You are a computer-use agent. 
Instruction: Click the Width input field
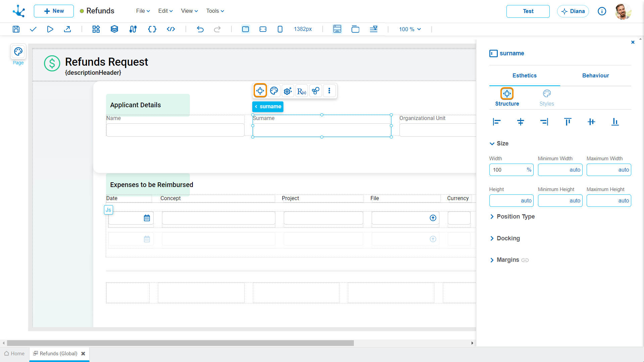(x=511, y=170)
